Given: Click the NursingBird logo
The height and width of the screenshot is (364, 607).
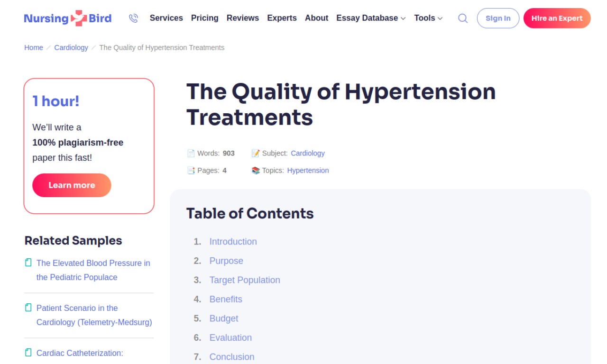Looking at the screenshot, I should tap(68, 18).
